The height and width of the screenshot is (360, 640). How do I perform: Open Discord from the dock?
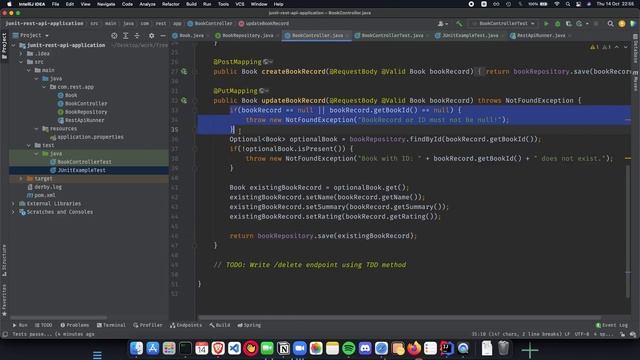tap(365, 348)
